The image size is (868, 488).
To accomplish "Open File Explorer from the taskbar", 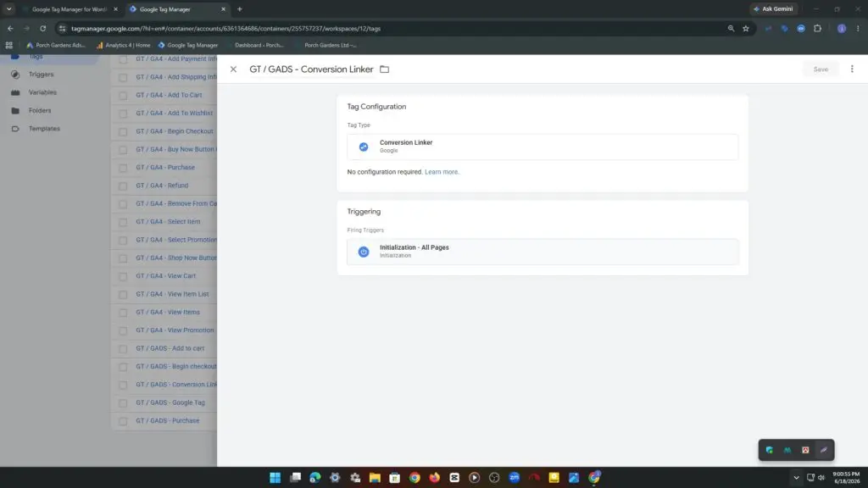I will coord(375,478).
